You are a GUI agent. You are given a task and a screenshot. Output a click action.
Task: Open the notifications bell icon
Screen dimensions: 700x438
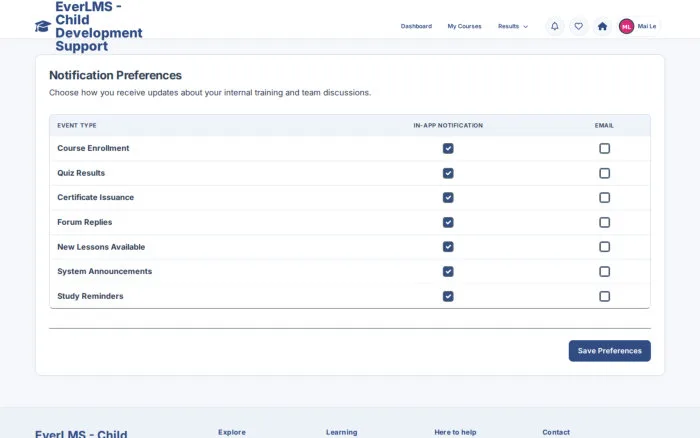coord(554,26)
